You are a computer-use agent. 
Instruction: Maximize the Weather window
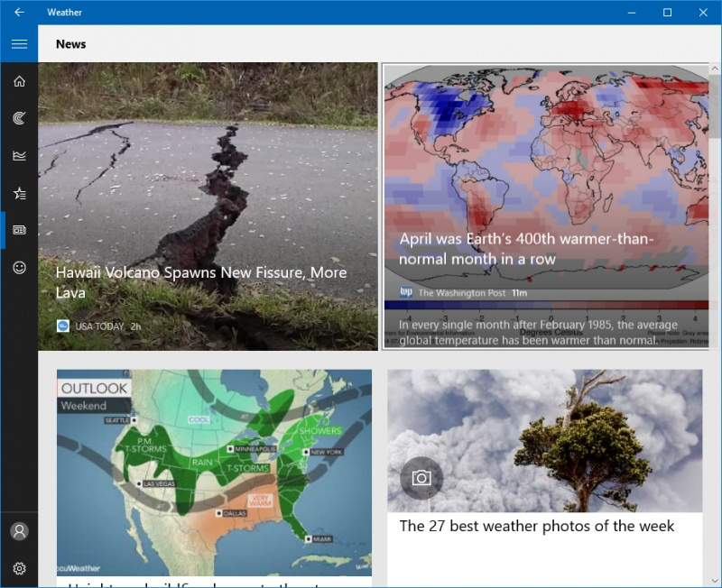667,13
